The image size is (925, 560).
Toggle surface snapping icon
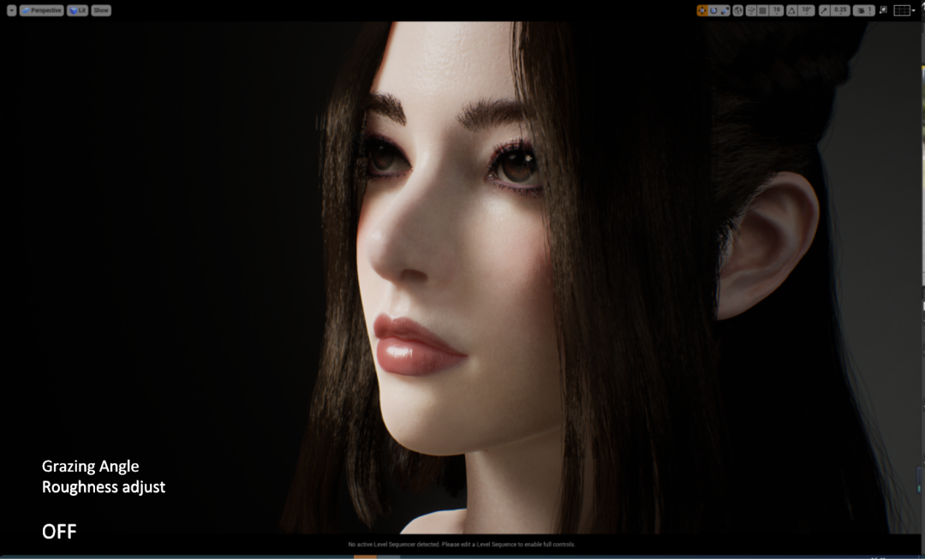click(751, 10)
